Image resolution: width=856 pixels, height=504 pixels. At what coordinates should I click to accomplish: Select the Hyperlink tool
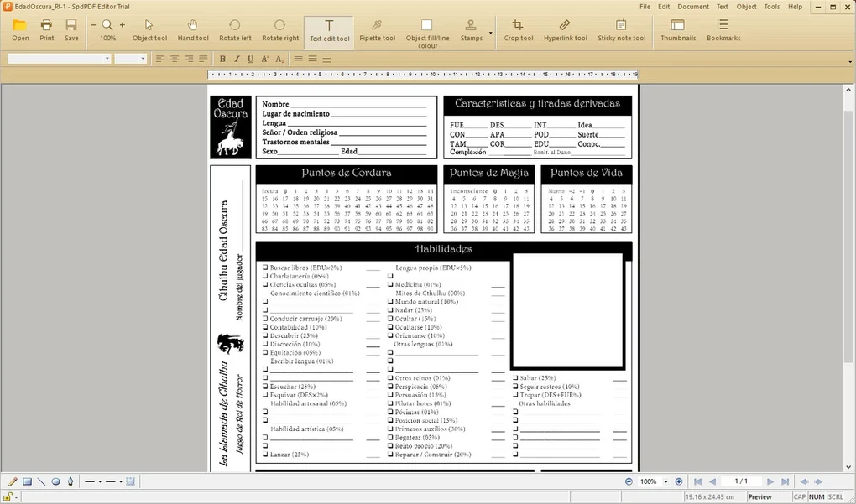[565, 30]
